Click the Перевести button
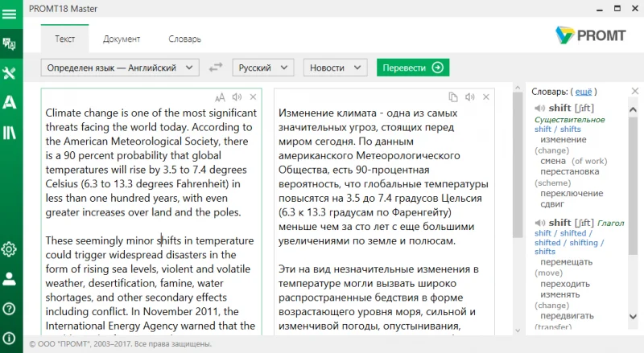This screenshot has height=353, width=644. pyautogui.click(x=413, y=68)
